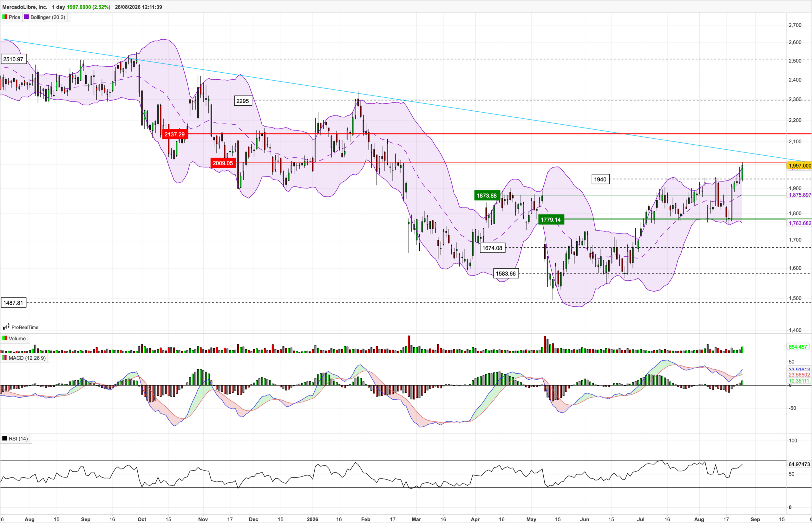Click the 10.35111 MACD histogram value
812x523 pixels.
pos(799,381)
